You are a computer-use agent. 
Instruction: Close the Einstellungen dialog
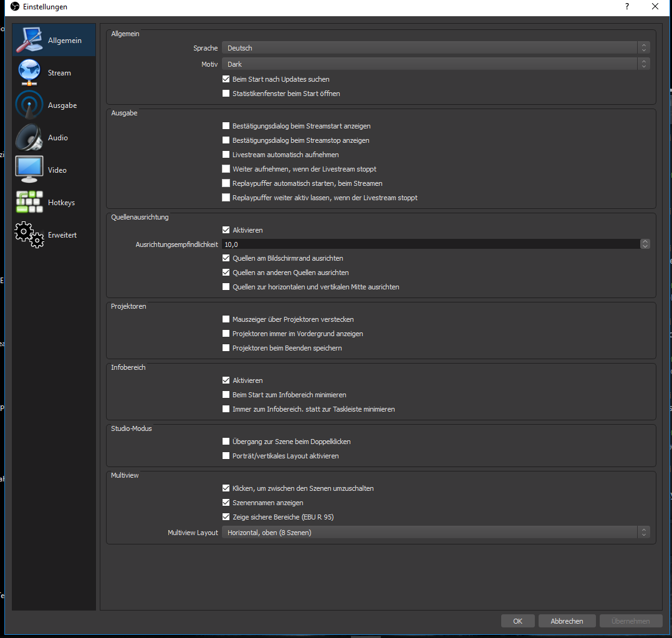[x=655, y=6]
